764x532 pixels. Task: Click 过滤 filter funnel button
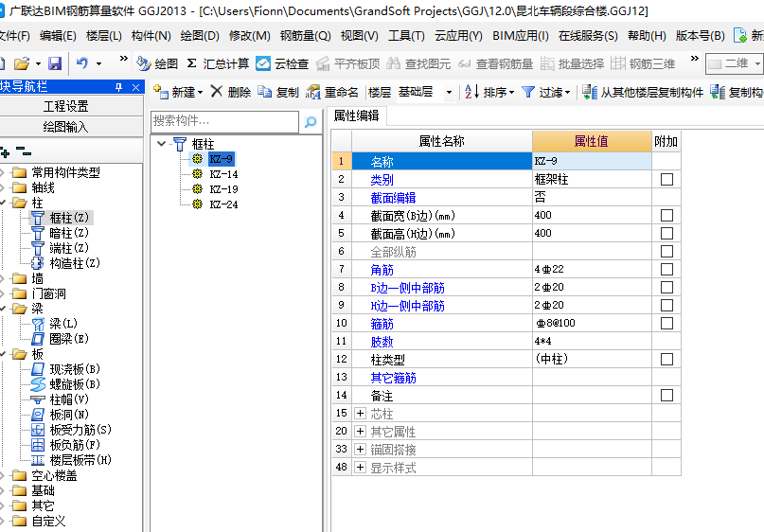click(x=545, y=92)
